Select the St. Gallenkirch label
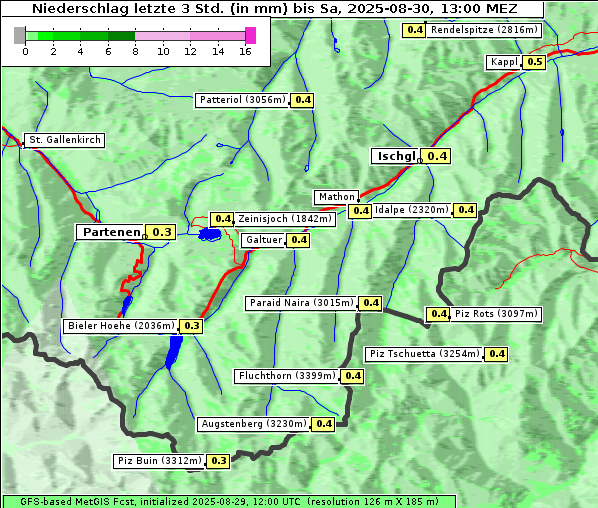The height and width of the screenshot is (508, 598). [x=64, y=140]
